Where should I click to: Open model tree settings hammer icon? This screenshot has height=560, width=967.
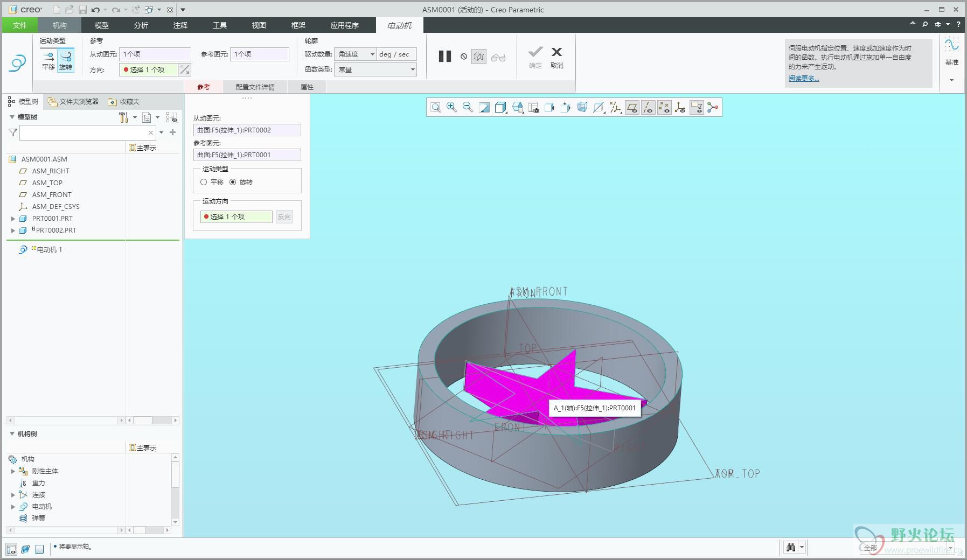pyautogui.click(x=124, y=117)
